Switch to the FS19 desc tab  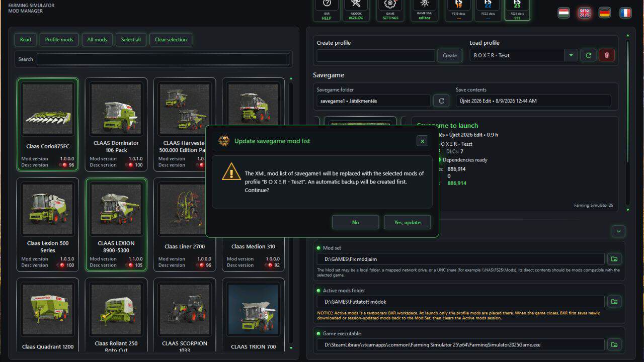click(459, 10)
